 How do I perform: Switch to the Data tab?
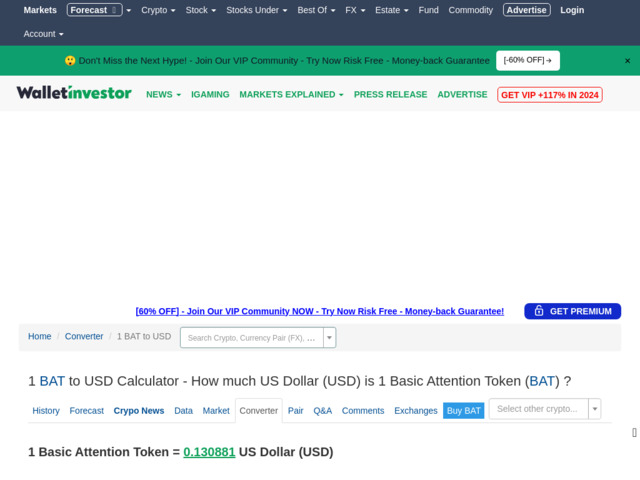click(x=183, y=411)
